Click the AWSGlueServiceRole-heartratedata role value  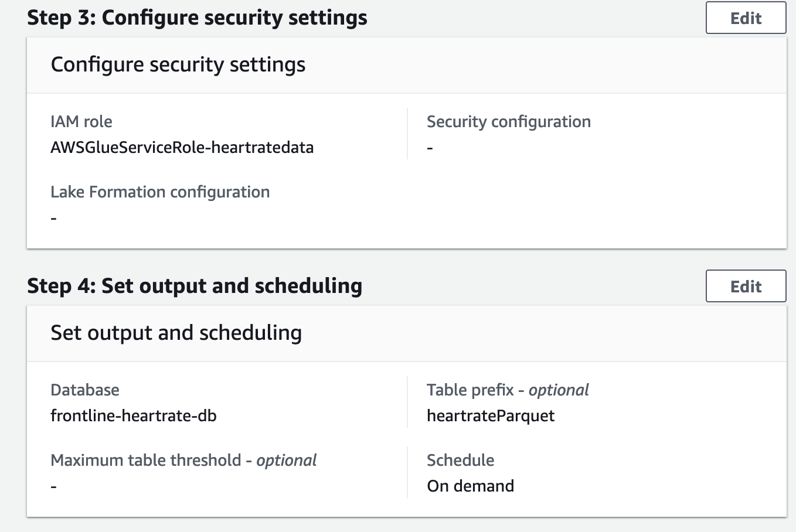point(182,147)
